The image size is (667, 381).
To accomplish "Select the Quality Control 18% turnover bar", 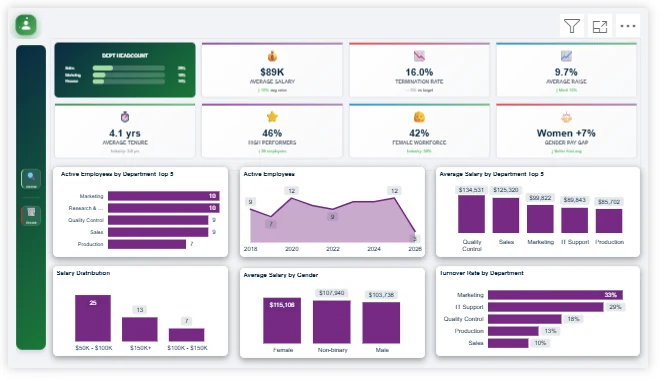I will [525, 319].
